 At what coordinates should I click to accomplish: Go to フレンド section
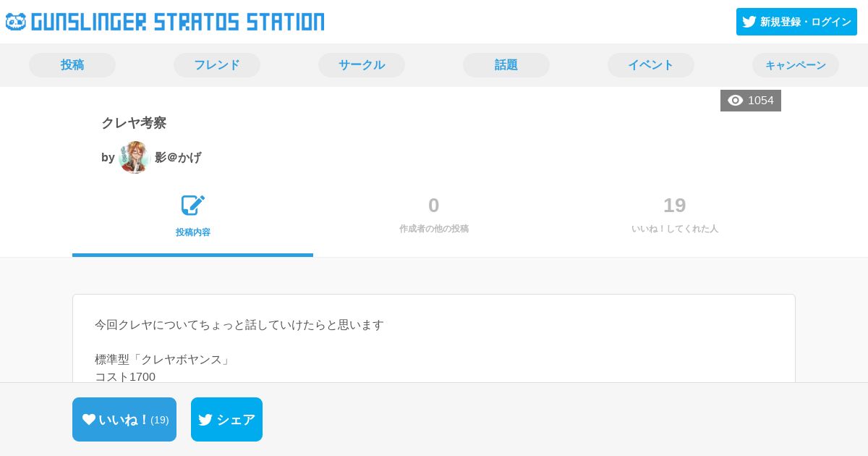click(217, 65)
